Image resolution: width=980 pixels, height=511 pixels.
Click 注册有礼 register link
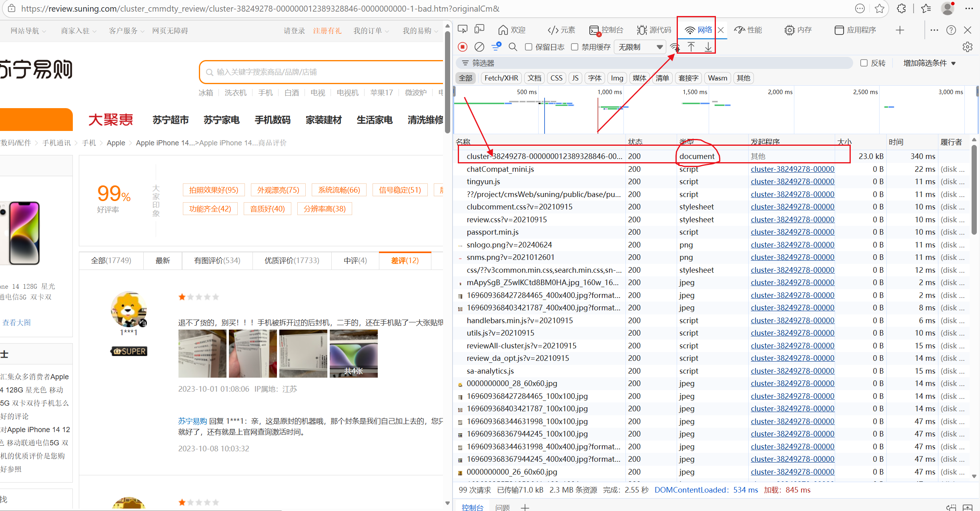[327, 31]
